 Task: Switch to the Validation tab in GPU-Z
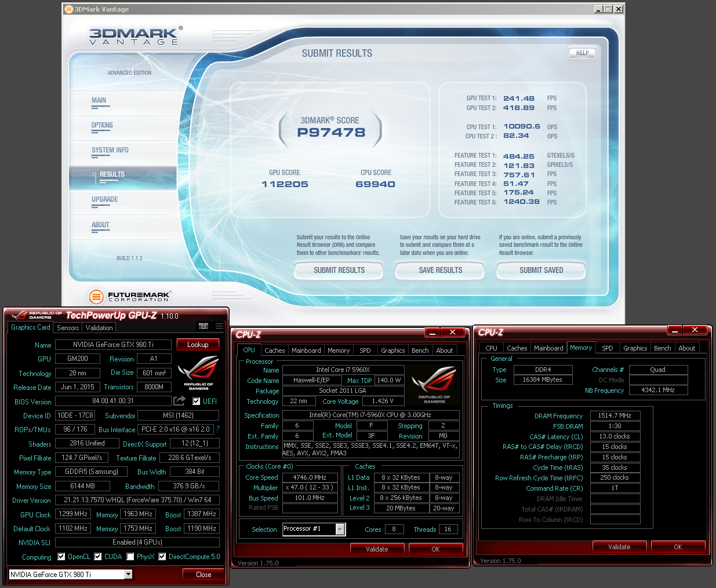pyautogui.click(x=99, y=328)
